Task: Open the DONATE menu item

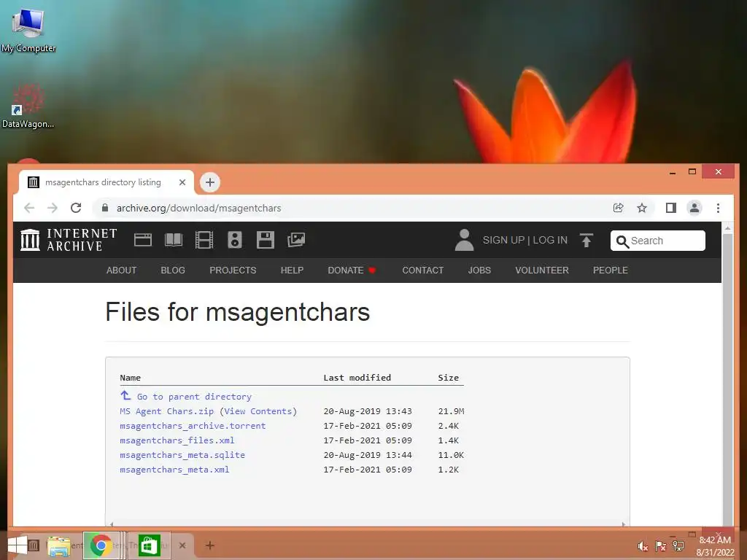Action: click(352, 271)
